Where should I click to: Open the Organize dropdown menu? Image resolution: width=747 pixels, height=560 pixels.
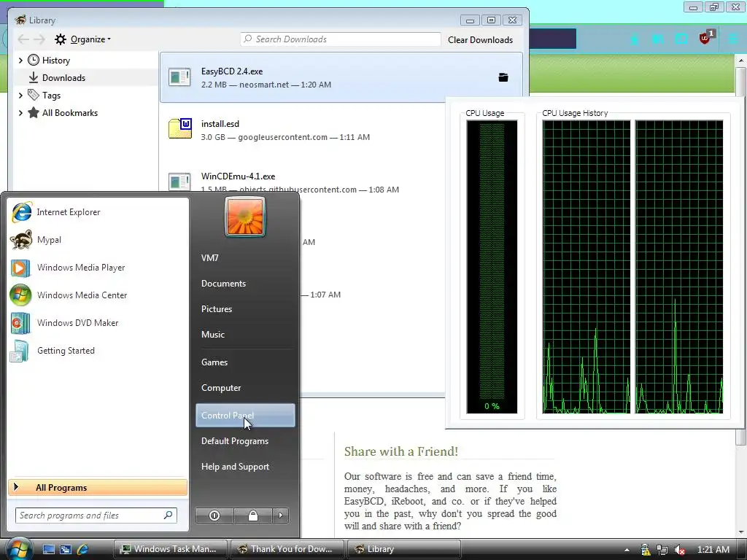(x=82, y=39)
